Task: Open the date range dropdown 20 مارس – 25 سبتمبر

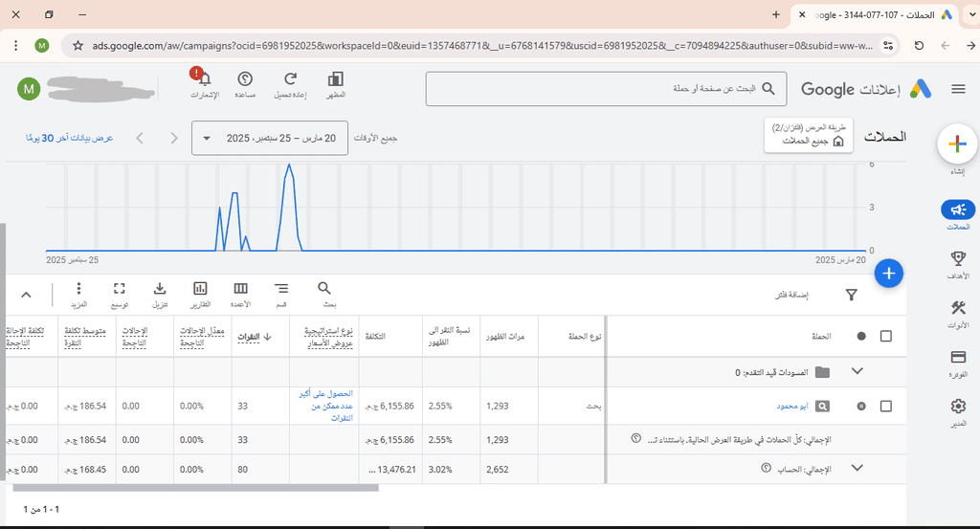Action: 269,138
